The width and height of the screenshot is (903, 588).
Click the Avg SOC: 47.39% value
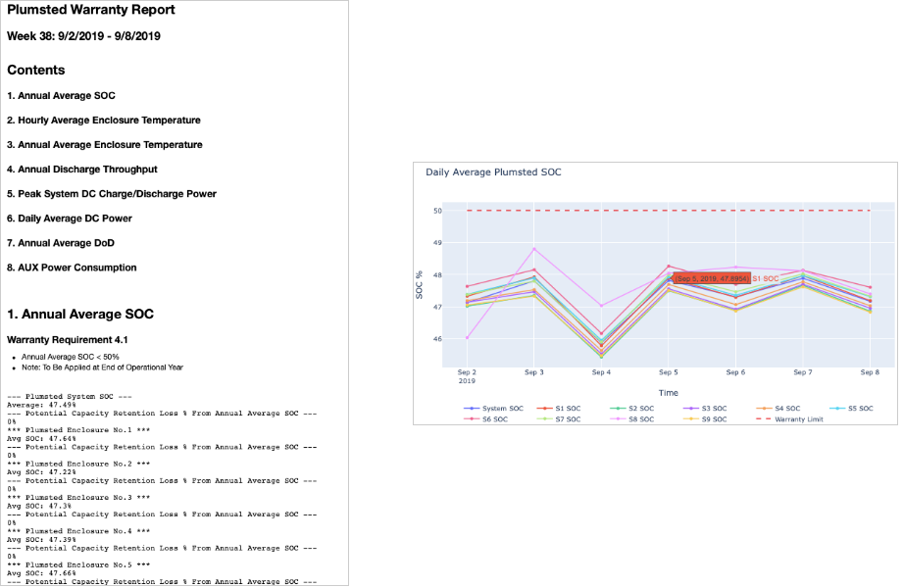click(x=41, y=540)
